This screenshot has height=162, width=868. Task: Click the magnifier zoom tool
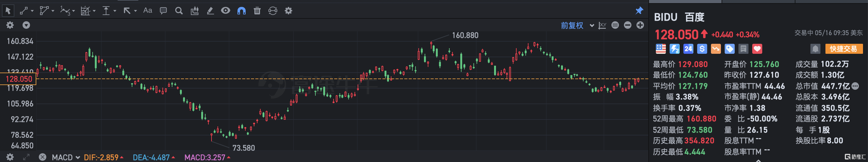coord(179,11)
